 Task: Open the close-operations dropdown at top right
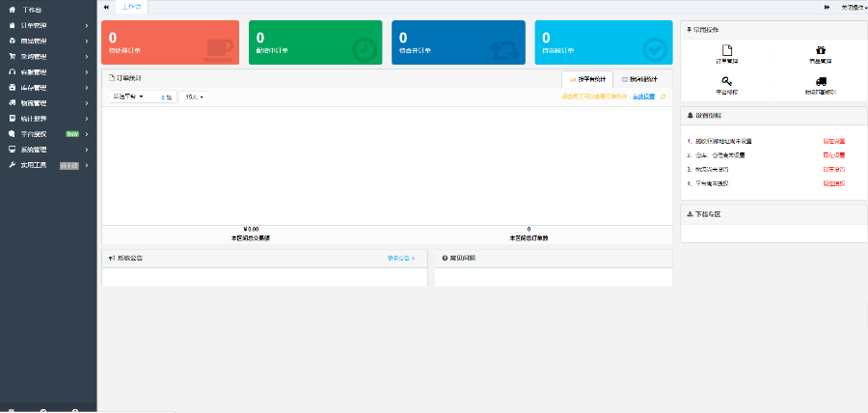(853, 7)
